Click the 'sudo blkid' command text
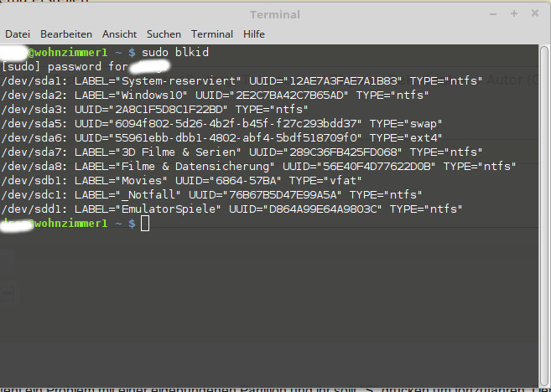 [x=174, y=53]
